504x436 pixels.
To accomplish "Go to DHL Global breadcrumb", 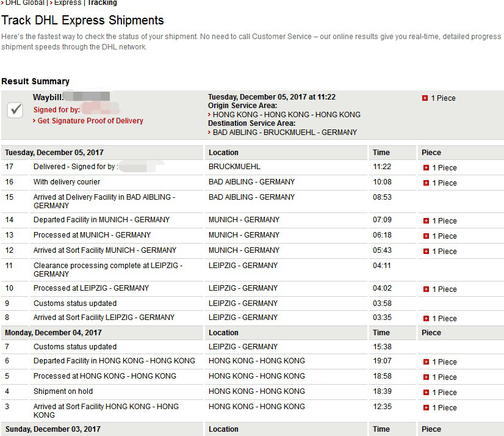I will point(25,3).
